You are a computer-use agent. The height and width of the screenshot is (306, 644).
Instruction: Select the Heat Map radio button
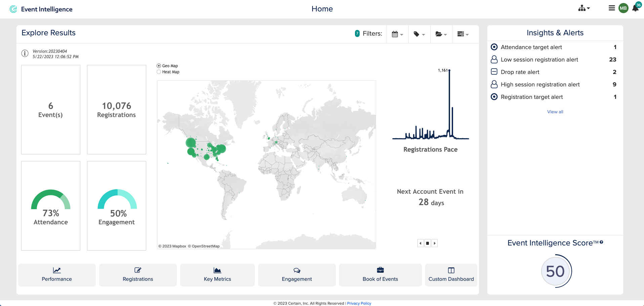(x=158, y=72)
